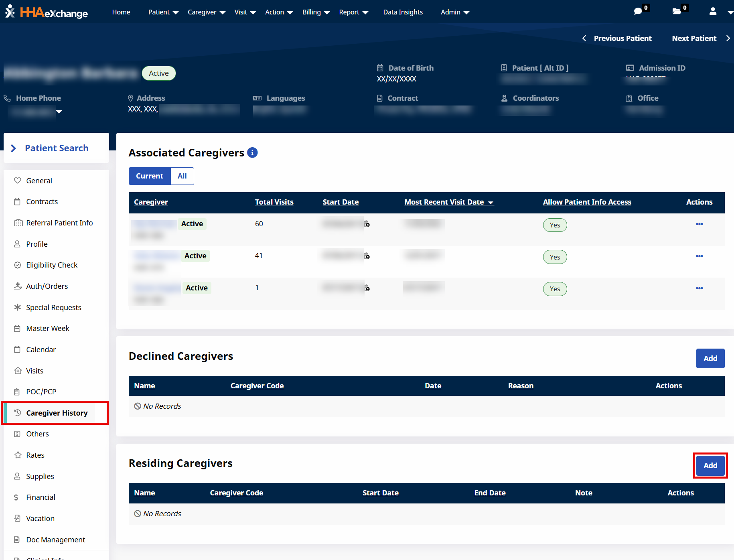
Task: Click the Doc Management icon
Action: [17, 540]
